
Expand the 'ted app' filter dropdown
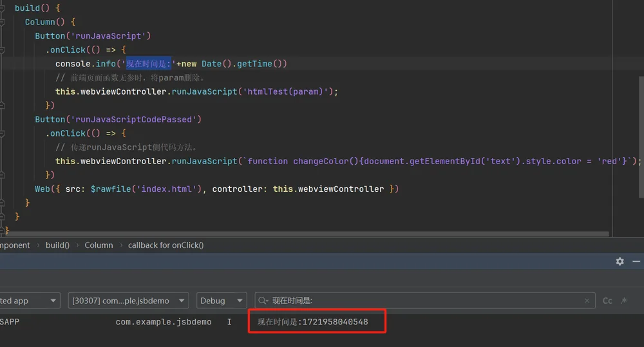tap(30, 301)
